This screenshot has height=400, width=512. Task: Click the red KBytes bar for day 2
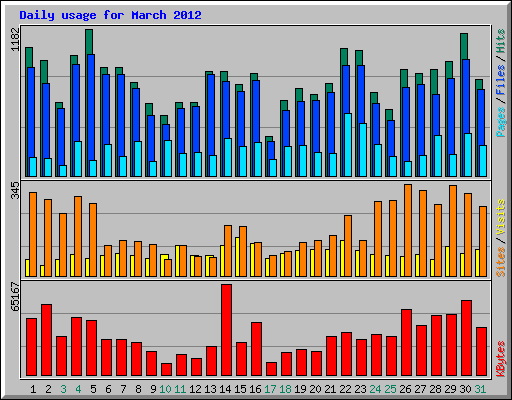pos(46,340)
